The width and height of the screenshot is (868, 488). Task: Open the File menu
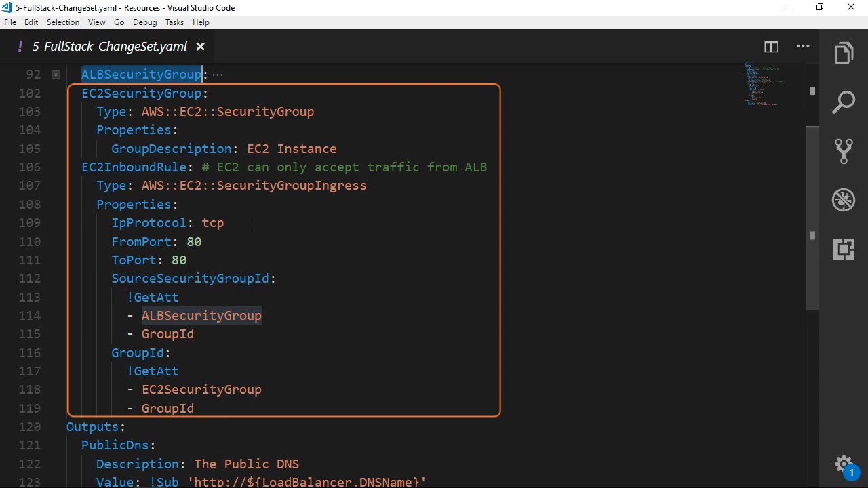pos(10,22)
